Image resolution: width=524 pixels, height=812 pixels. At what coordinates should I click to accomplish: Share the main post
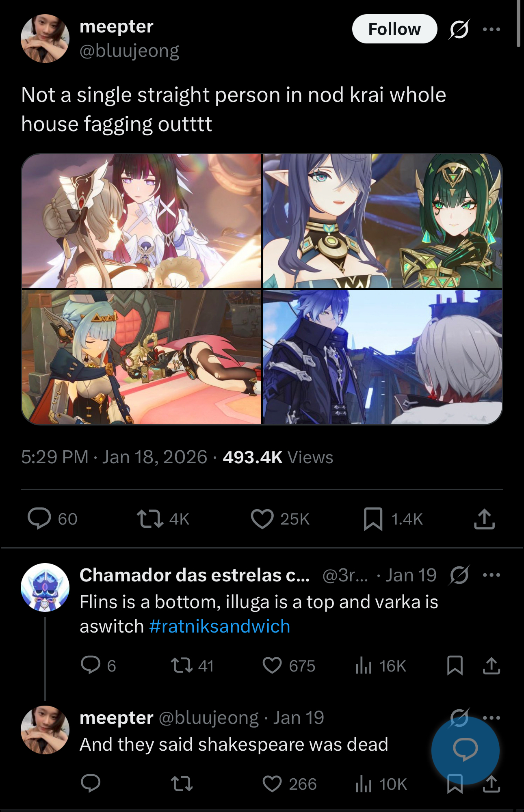tap(484, 519)
